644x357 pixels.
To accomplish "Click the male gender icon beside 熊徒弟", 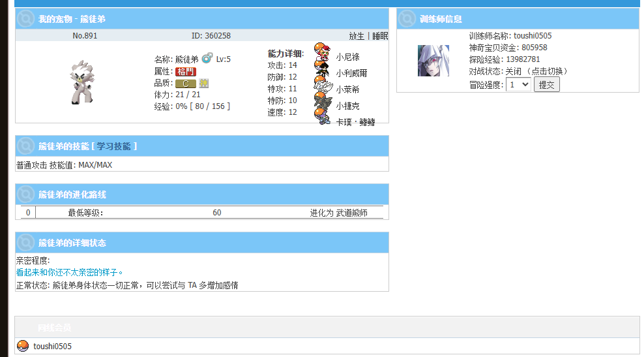I will [207, 58].
